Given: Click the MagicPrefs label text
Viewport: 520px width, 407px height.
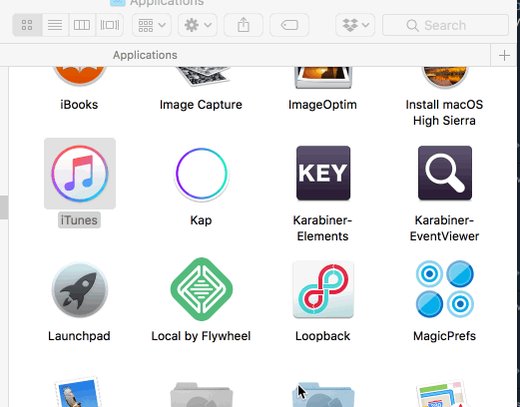Looking at the screenshot, I should pyautogui.click(x=444, y=336).
